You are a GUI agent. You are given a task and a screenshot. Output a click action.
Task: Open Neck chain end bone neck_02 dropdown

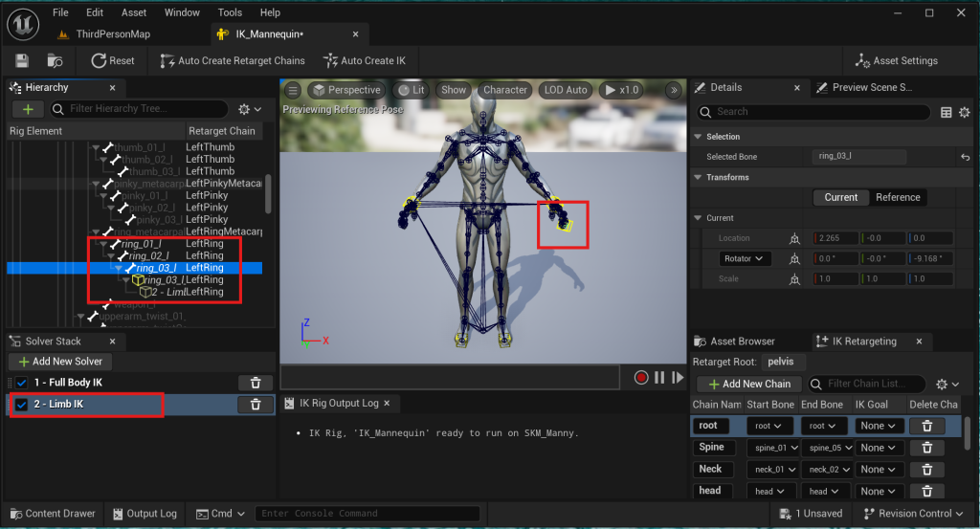[x=828, y=470]
